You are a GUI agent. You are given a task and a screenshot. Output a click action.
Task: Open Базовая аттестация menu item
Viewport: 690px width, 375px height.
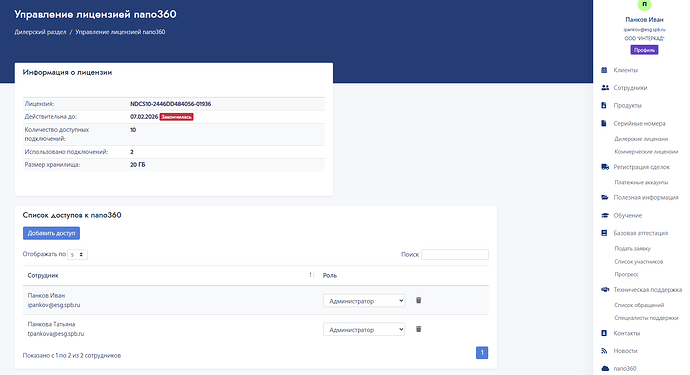[641, 233]
